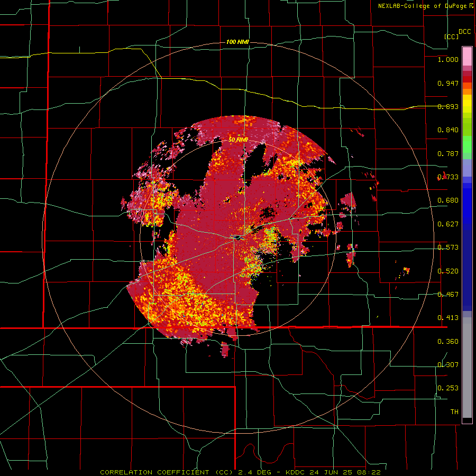Screen dimensions: 476x476
Task: Click the light pink color bar segment beside 1.000
Action: coord(467,56)
